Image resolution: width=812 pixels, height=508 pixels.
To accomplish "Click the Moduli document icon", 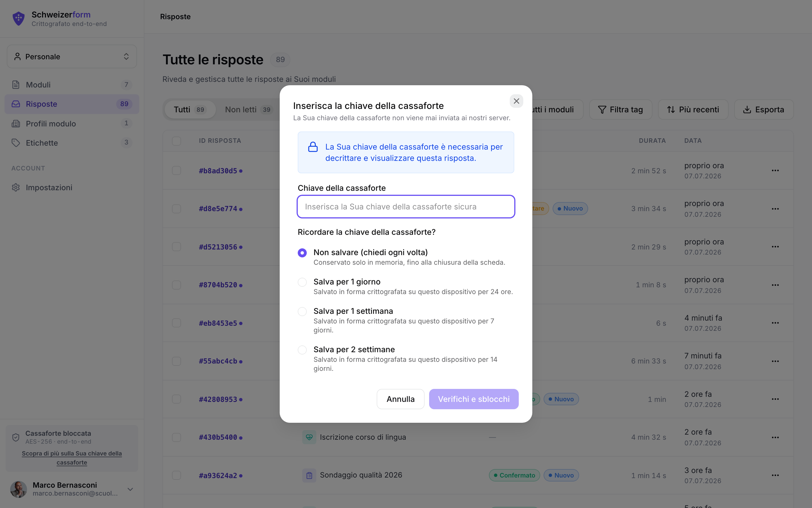I will 16,85.
